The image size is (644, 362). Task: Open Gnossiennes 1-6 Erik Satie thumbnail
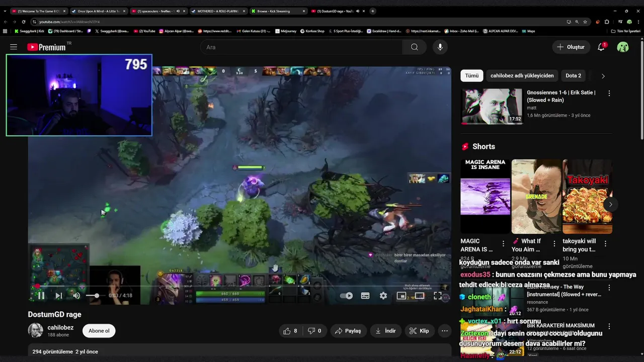pos(492,106)
